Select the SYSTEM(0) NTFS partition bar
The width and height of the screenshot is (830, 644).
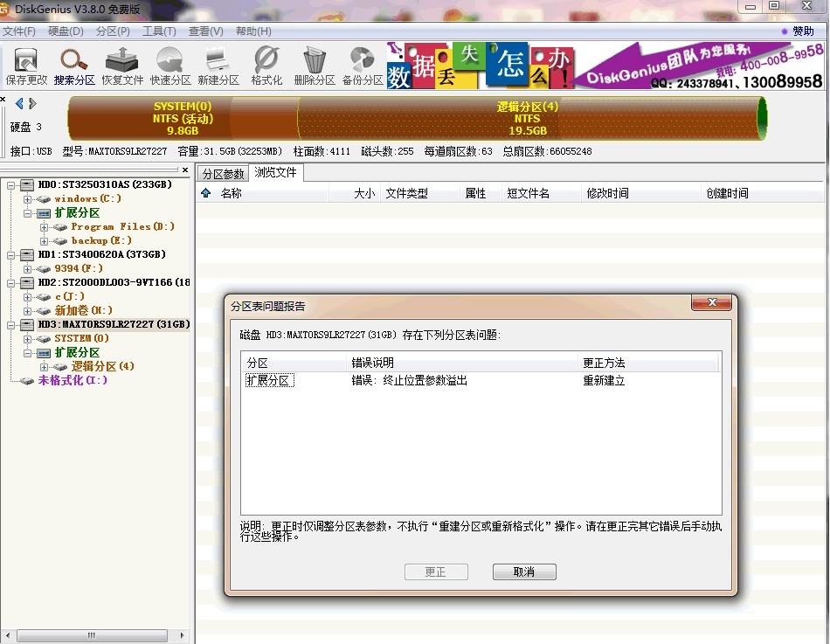[183, 118]
